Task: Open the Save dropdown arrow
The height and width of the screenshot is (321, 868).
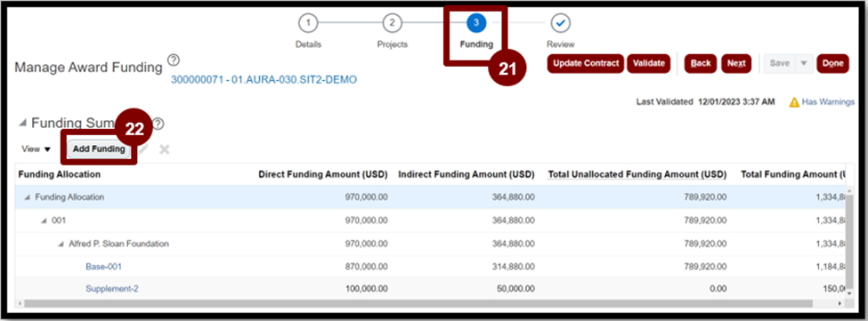Action: pos(804,63)
